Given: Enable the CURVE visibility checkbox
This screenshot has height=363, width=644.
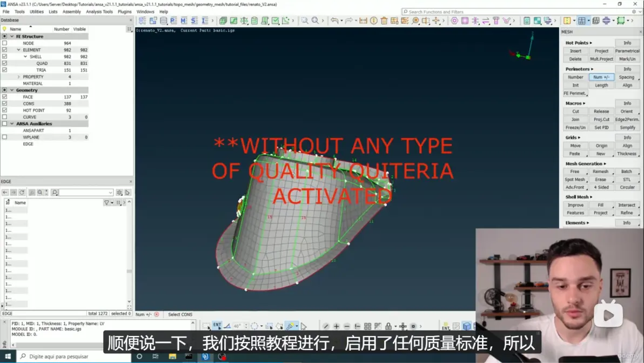Looking at the screenshot, I should tap(4, 117).
